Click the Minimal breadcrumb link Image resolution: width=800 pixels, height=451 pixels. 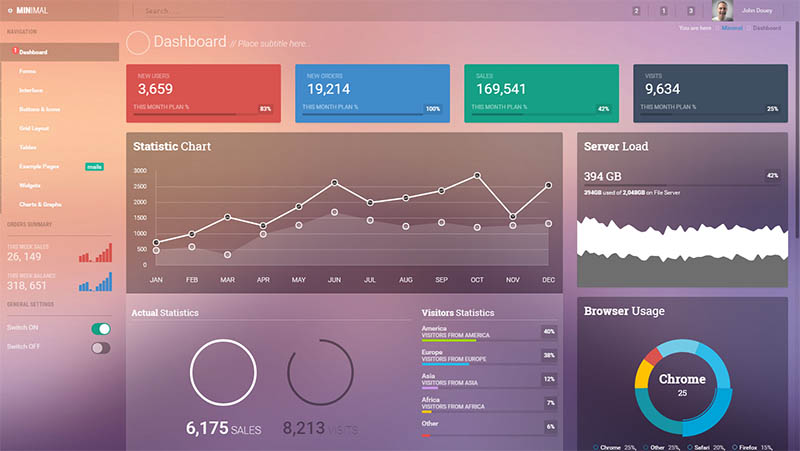(x=732, y=28)
